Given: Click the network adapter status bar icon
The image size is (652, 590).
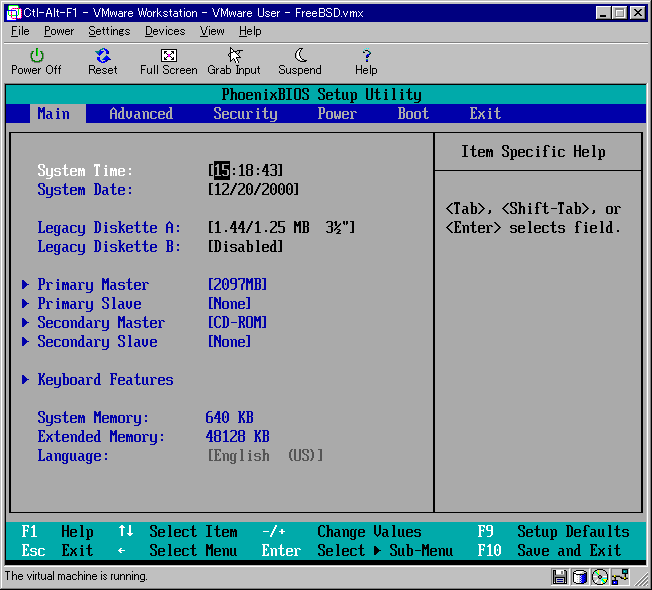Looking at the screenshot, I should pyautogui.click(x=620, y=577).
